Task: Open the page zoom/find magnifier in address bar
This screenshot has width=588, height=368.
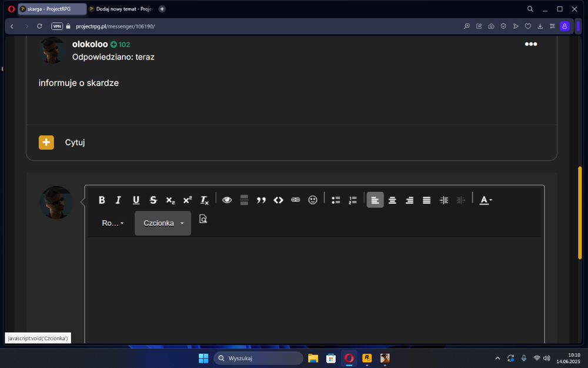Action: click(x=467, y=26)
